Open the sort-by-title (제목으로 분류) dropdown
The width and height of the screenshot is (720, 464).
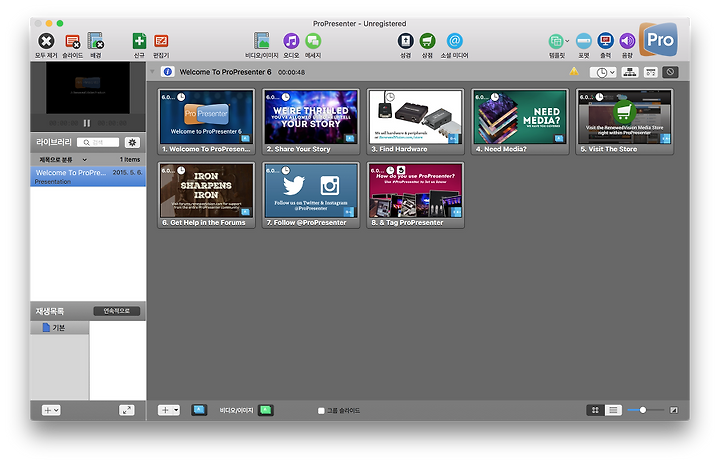(x=63, y=159)
